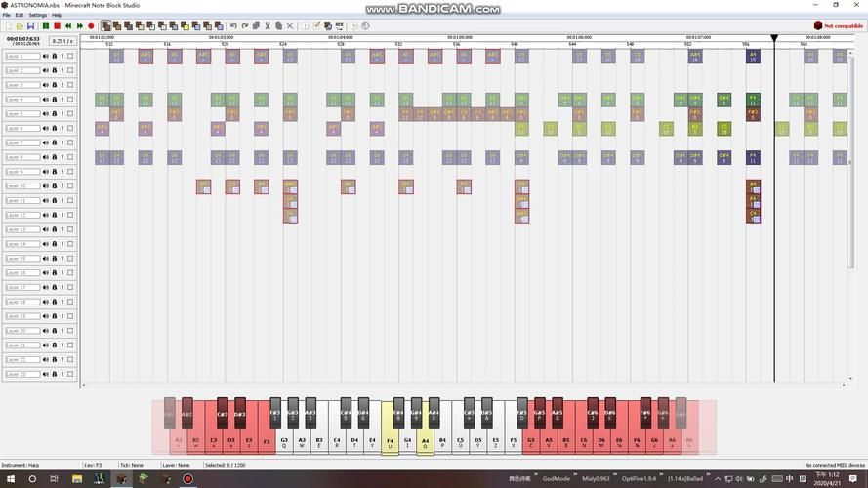Rewind the song with the green back arrows
The image size is (868, 488).
click(68, 26)
